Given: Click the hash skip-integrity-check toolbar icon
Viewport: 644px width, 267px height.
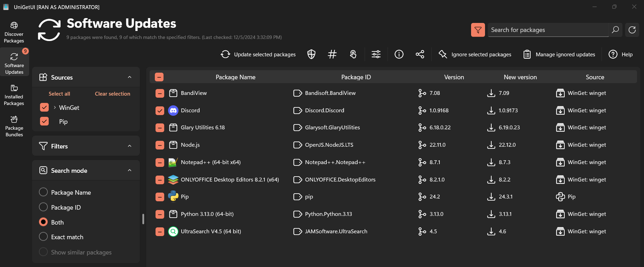Looking at the screenshot, I should pos(332,54).
